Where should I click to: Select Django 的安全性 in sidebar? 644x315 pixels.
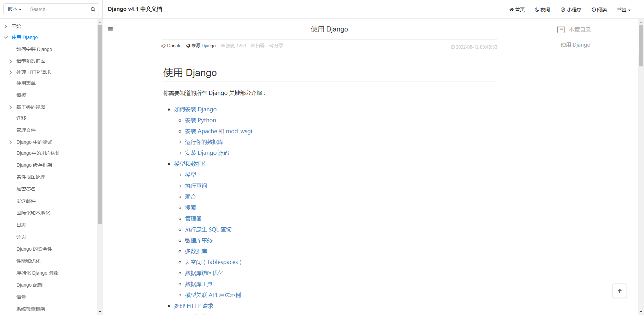(x=34, y=249)
